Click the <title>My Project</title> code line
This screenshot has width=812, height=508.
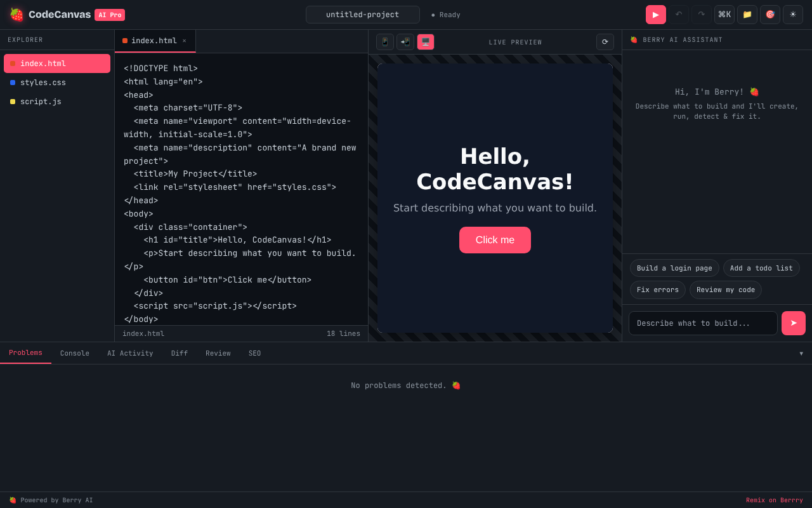pyautogui.click(x=195, y=174)
